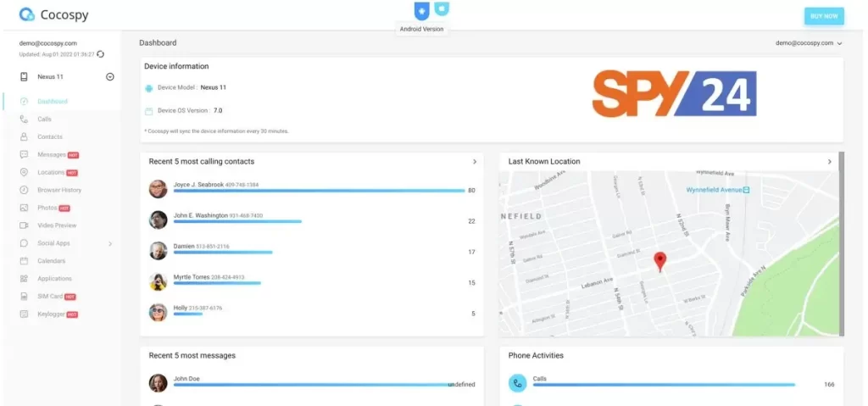Click the Dashboard gauge icon in sidebar
The image size is (868, 406).
coord(24,102)
